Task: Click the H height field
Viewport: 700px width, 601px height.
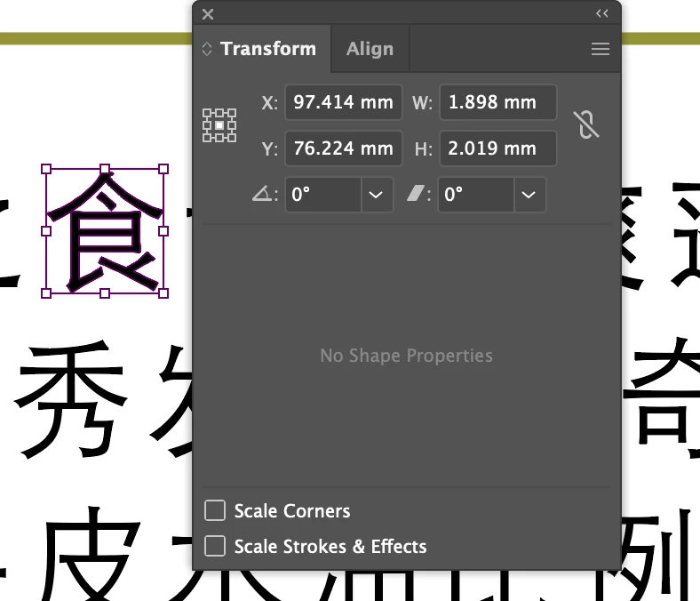Action: [498, 148]
